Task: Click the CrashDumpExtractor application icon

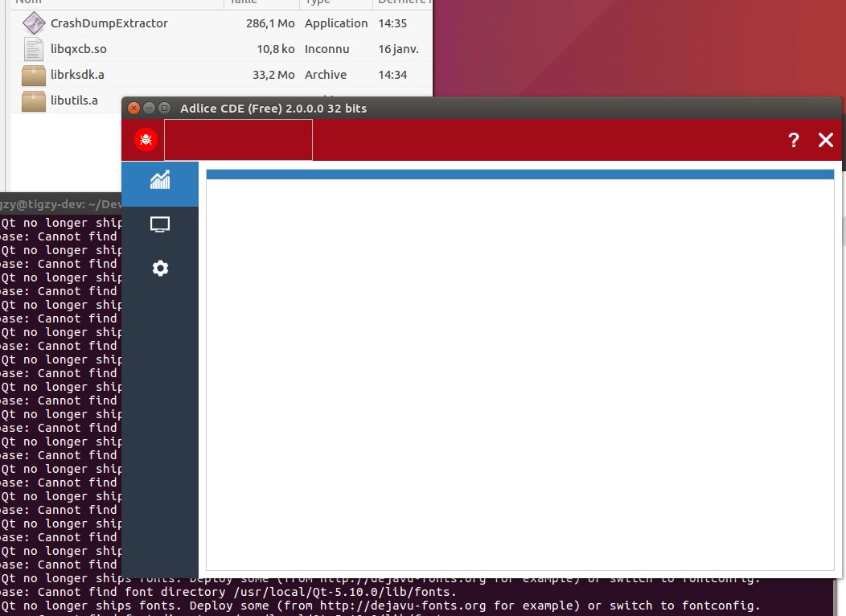Action: tap(34, 23)
